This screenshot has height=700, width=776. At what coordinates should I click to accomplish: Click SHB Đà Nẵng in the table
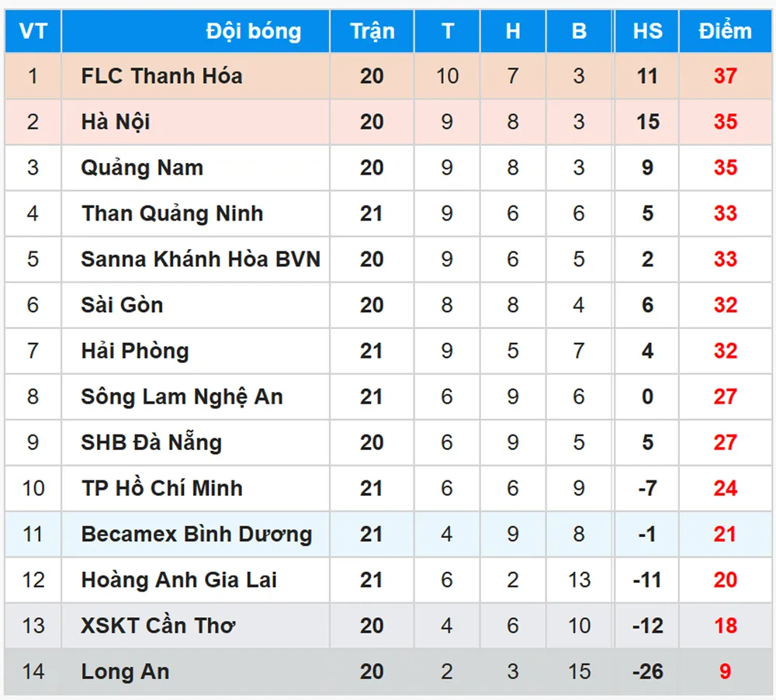click(151, 442)
